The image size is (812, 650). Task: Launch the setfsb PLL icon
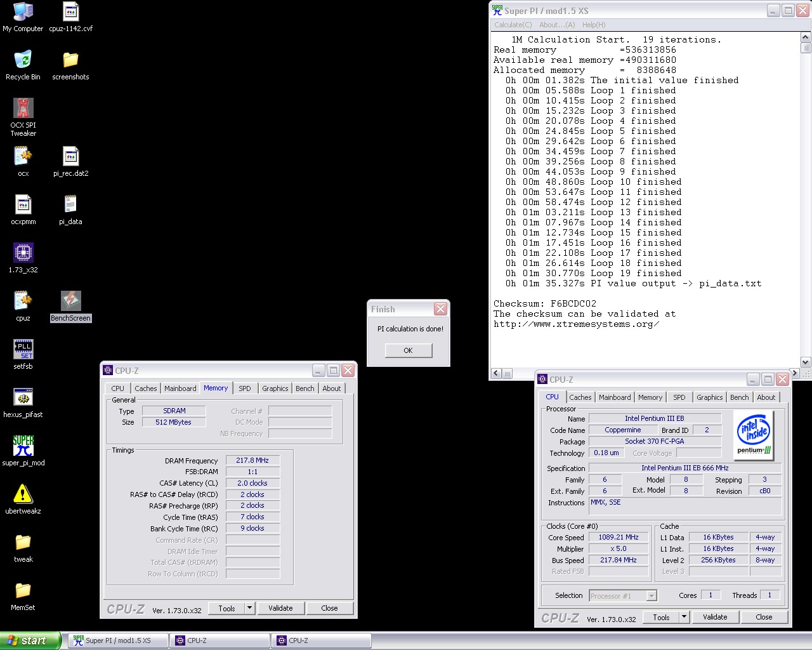[x=23, y=354]
